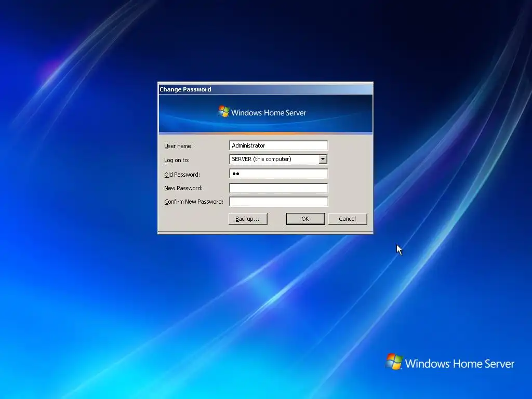Open the Log on to dropdown arrow
Viewport: 532px width, 399px height.
(323, 159)
